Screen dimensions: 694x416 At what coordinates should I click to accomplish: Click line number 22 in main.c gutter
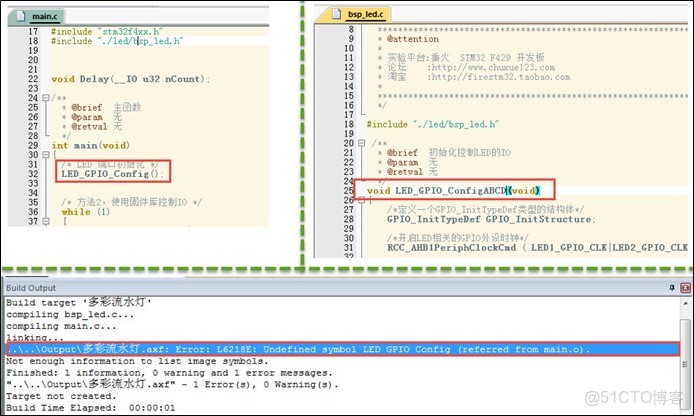(33, 79)
